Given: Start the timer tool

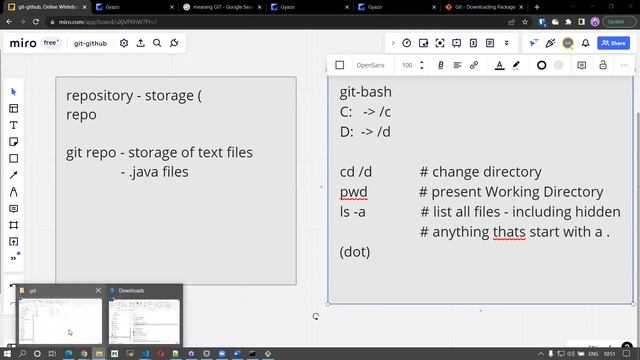Looking at the screenshot, I should pos(407,43).
